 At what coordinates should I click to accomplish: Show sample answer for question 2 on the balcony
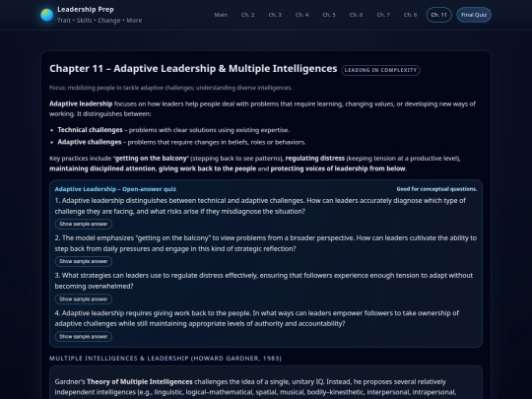(x=84, y=261)
